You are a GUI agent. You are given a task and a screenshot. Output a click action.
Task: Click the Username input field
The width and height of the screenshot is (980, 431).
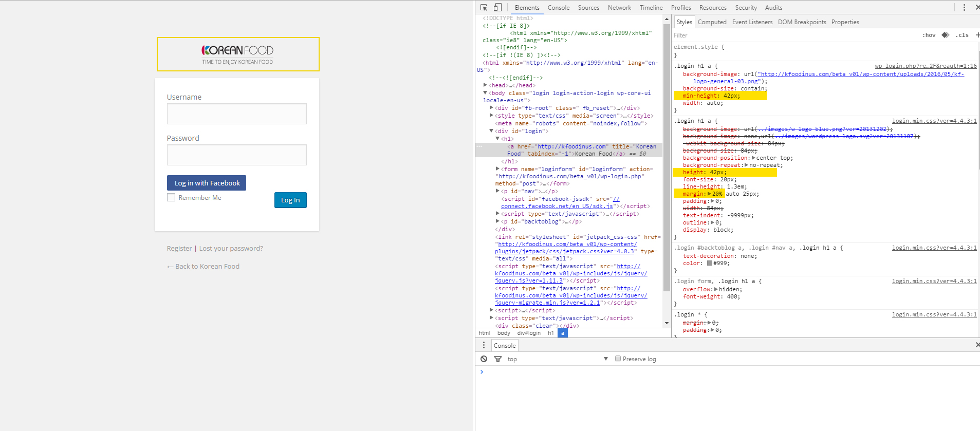(236, 114)
